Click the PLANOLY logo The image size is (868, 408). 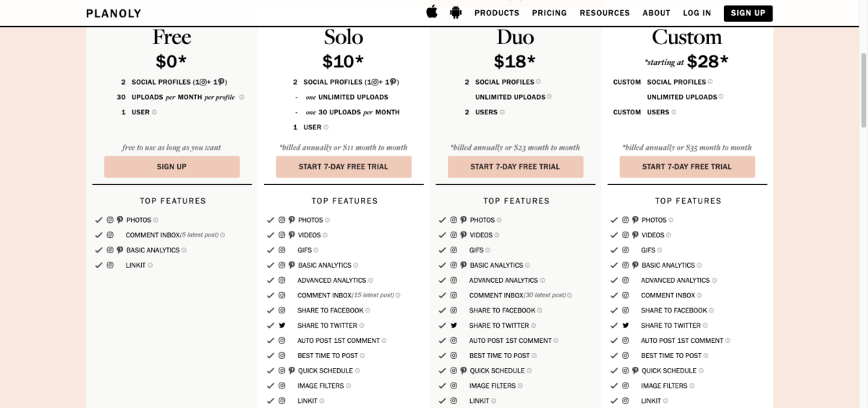[x=114, y=13]
